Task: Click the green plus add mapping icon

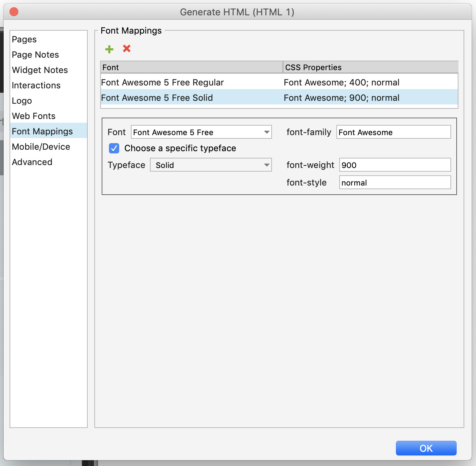Action: click(109, 49)
